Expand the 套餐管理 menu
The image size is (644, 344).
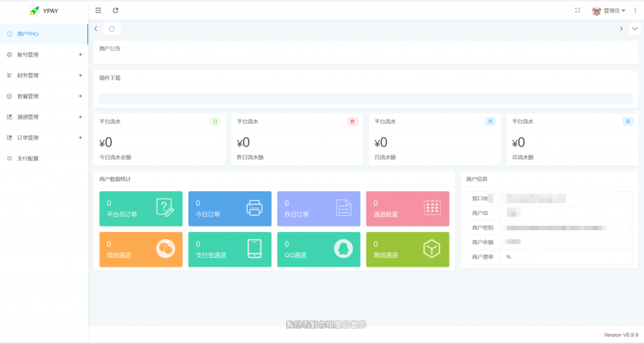tap(43, 96)
